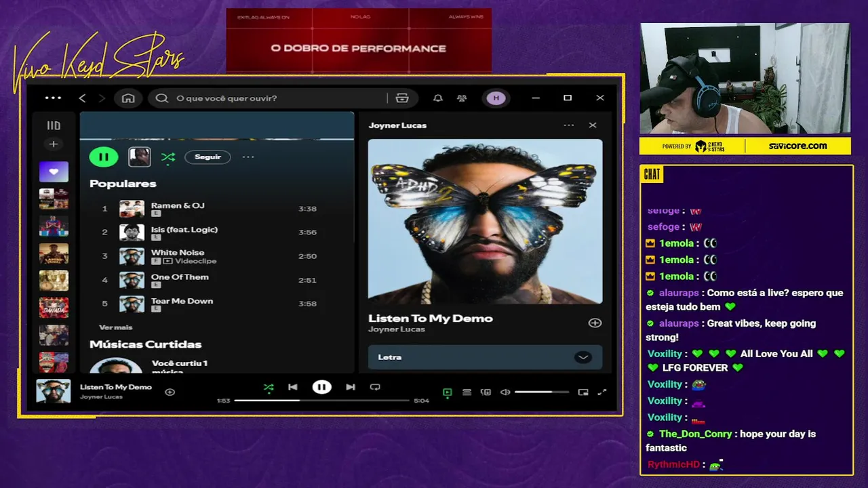The width and height of the screenshot is (868, 488).
Task: Open the Browse icon in search bar
Action: tap(402, 98)
